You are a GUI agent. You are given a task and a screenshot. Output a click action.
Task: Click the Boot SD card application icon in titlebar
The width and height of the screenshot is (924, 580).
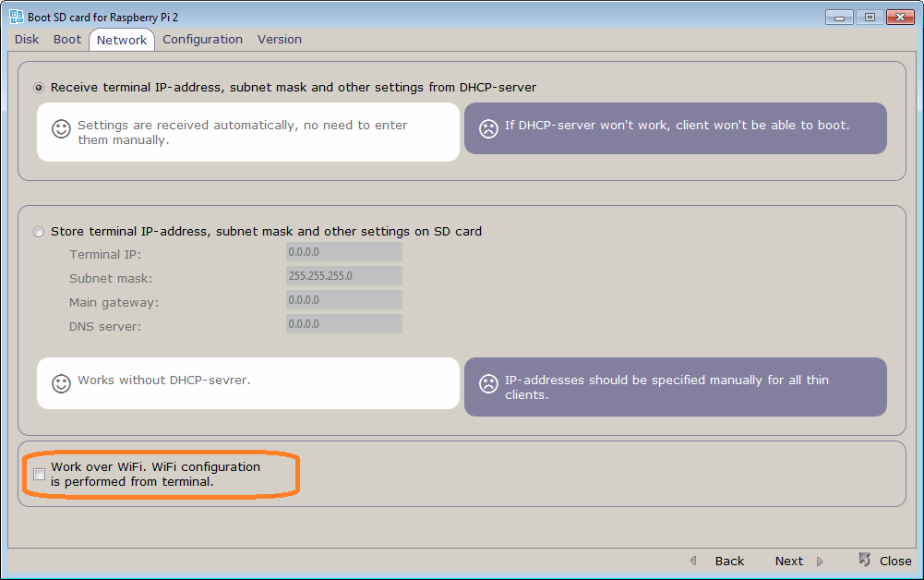click(x=16, y=16)
